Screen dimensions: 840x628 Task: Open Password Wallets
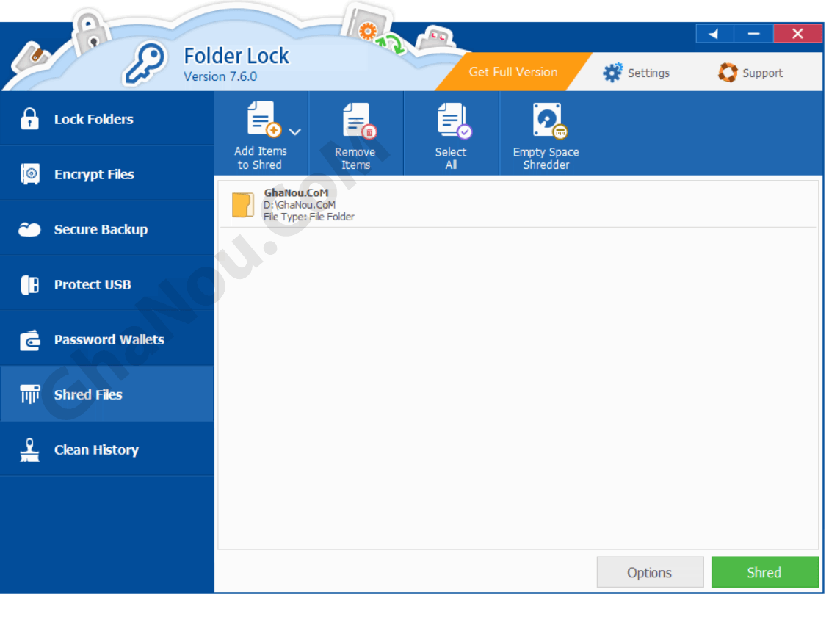click(x=107, y=340)
